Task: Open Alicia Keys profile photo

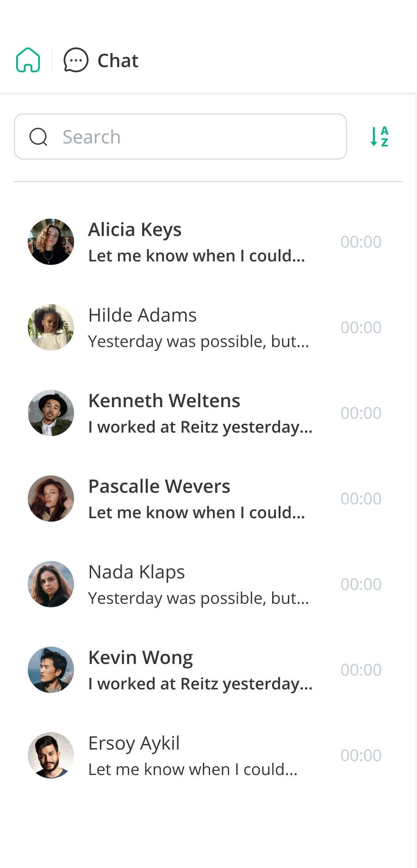Action: tap(51, 242)
